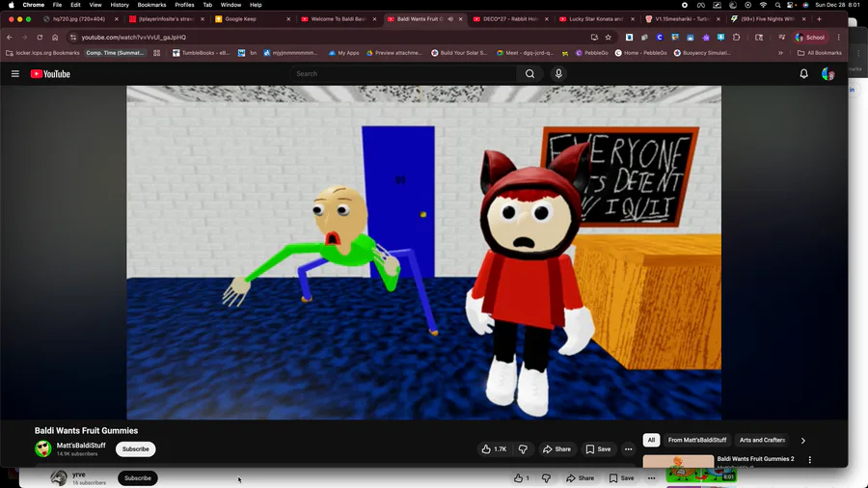
Task: Subscribe to Matt'sBaldiStuff channel
Action: tap(136, 449)
